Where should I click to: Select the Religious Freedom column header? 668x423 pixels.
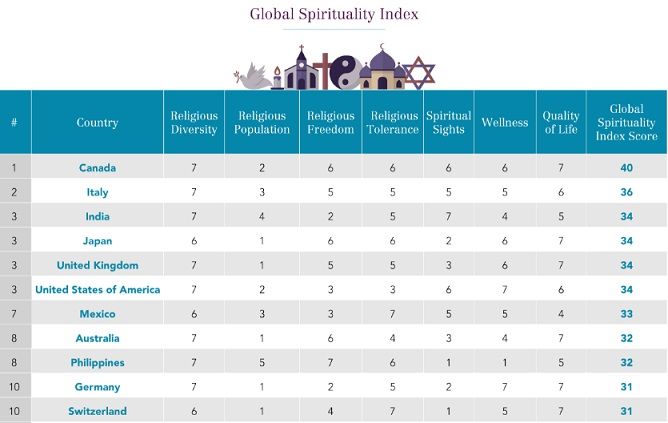tap(331, 122)
